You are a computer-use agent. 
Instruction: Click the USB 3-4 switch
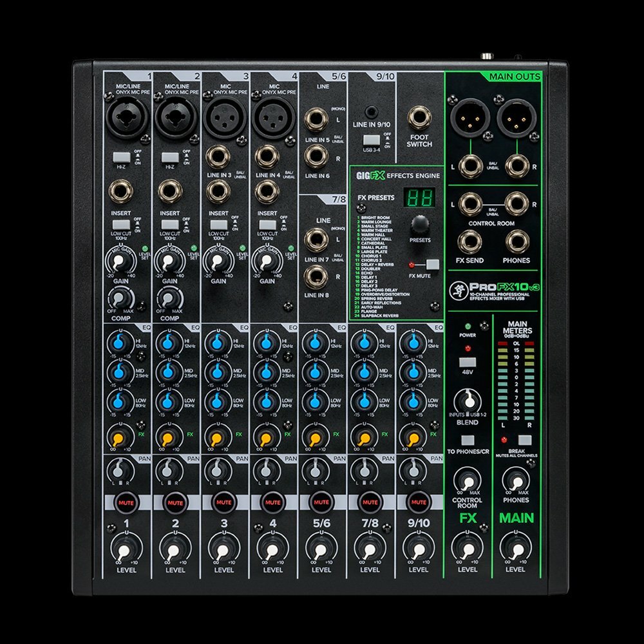pos(370,140)
